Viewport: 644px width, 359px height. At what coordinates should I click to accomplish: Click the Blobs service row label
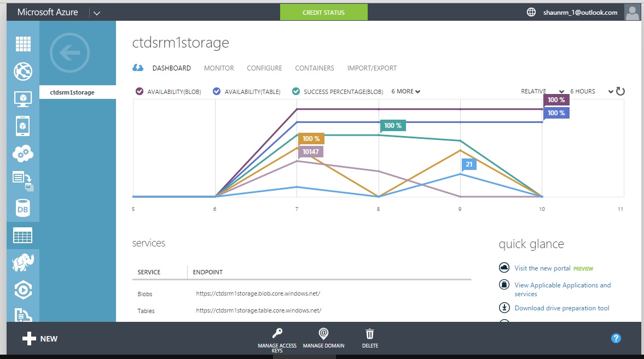coord(145,294)
